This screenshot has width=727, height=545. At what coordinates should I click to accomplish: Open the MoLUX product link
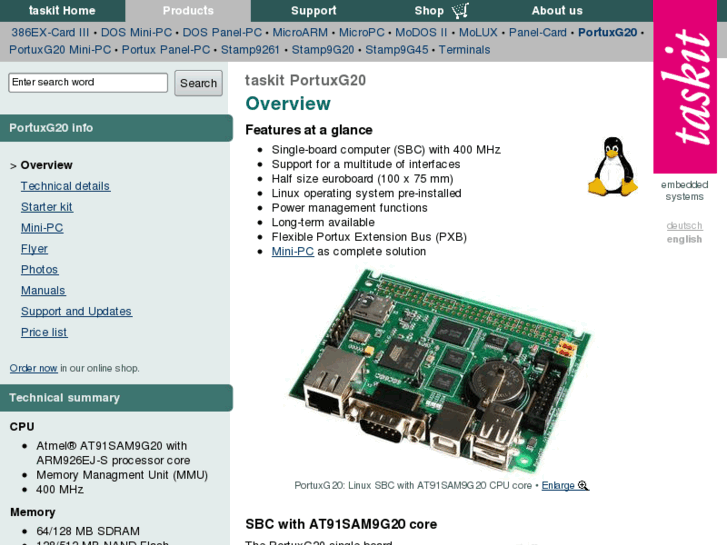click(478, 32)
